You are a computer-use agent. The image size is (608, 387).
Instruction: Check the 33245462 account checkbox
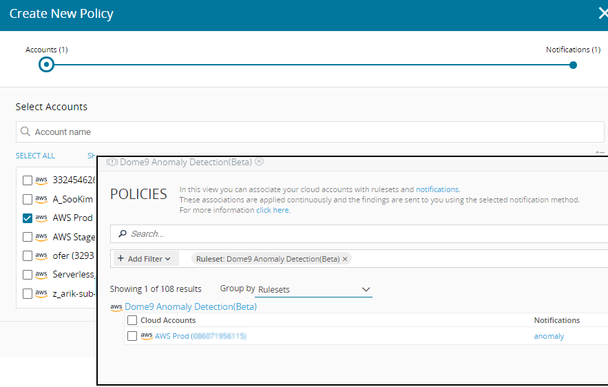click(27, 180)
